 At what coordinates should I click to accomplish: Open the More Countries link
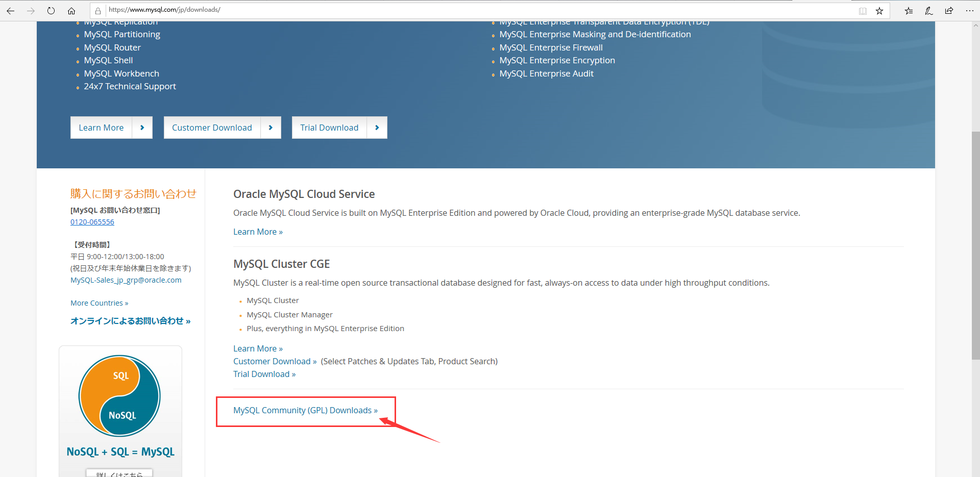click(100, 303)
